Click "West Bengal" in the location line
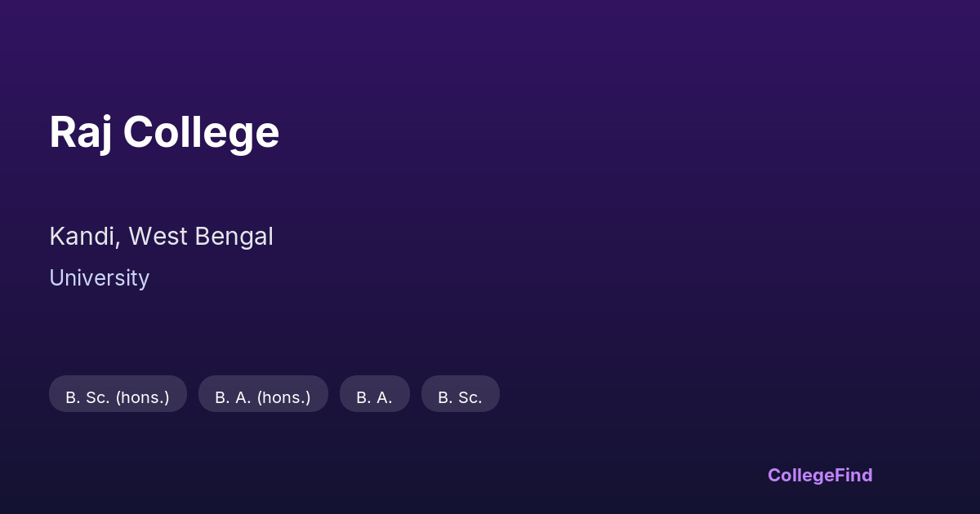 (201, 237)
